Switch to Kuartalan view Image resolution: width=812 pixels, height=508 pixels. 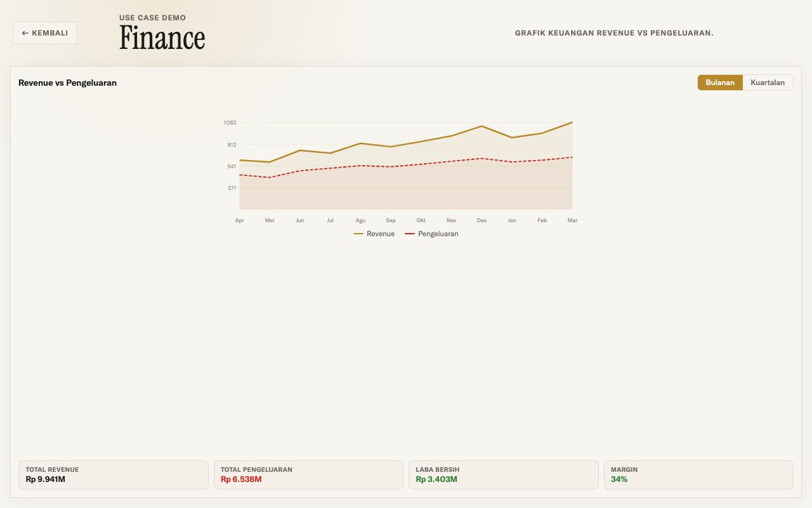[768, 83]
